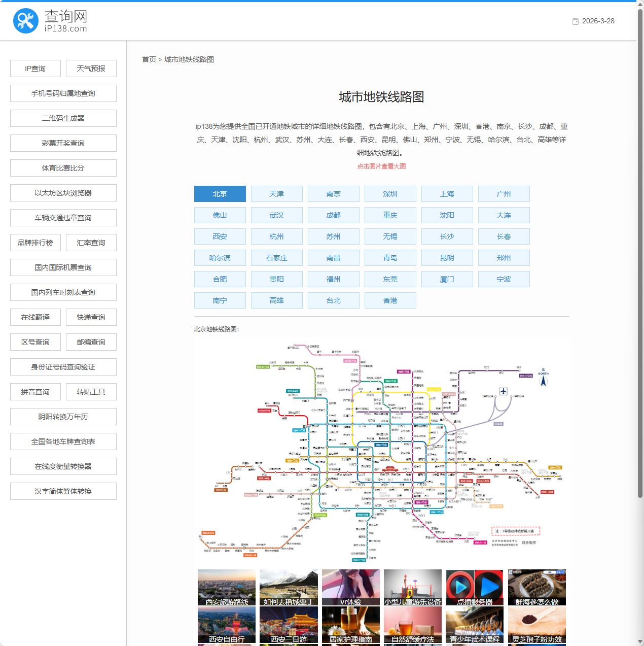
Task: Select 香港 from the city list
Action: click(x=390, y=300)
